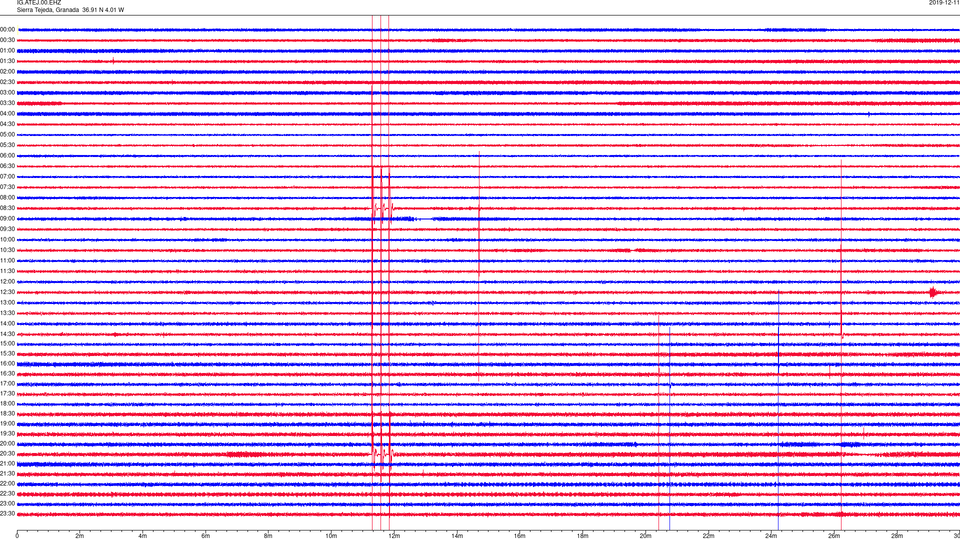Click the 22m tick on minute axis
Image resolution: width=960 pixels, height=540 pixels.
click(x=708, y=536)
